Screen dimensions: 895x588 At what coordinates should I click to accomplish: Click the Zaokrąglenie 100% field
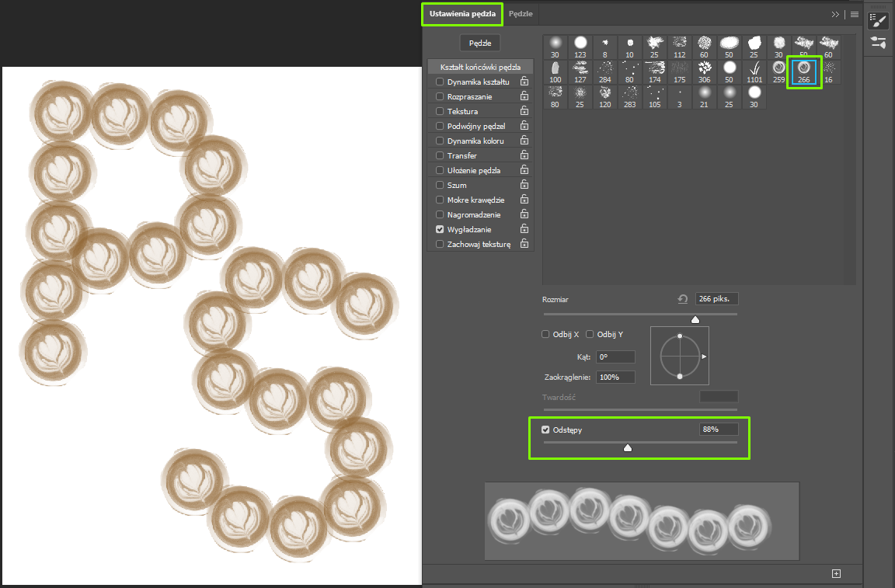click(615, 378)
